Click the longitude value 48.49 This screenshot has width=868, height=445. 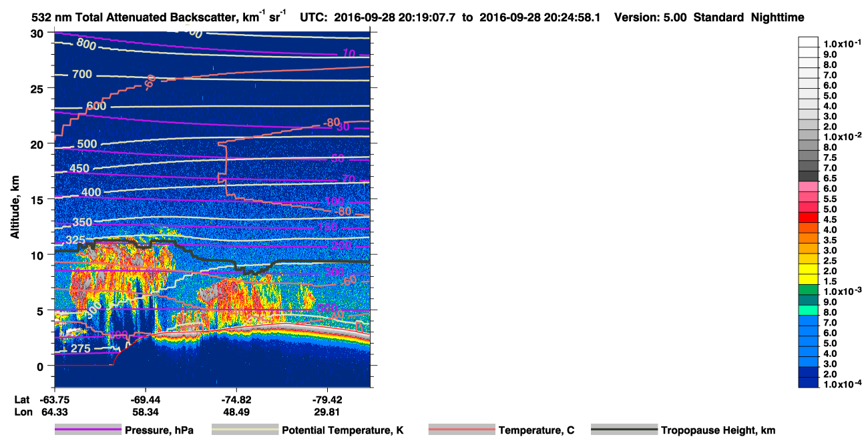[236, 412]
